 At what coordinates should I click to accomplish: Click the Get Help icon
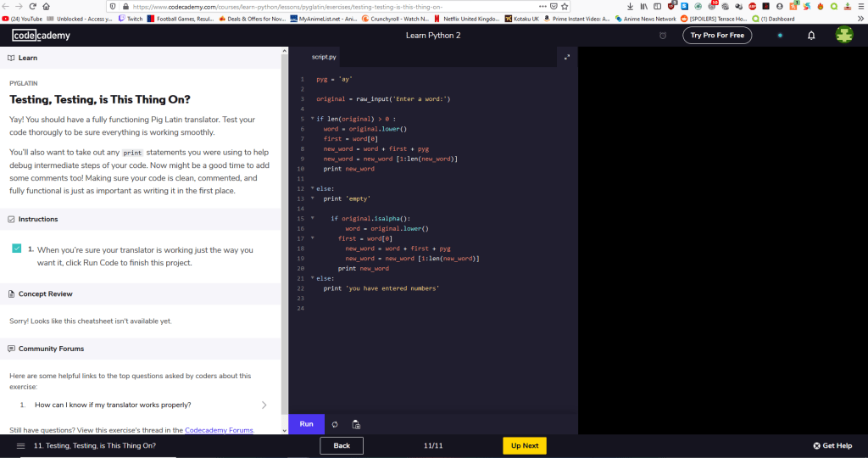pyautogui.click(x=816, y=446)
